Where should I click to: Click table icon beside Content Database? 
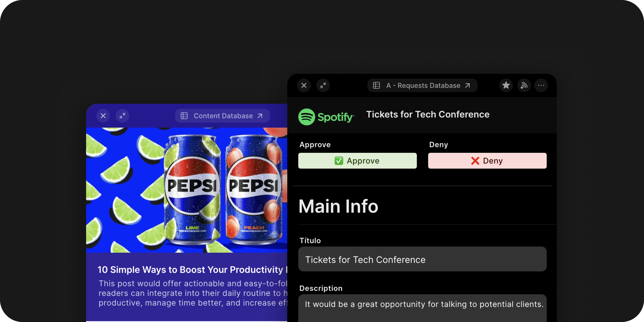pyautogui.click(x=184, y=116)
